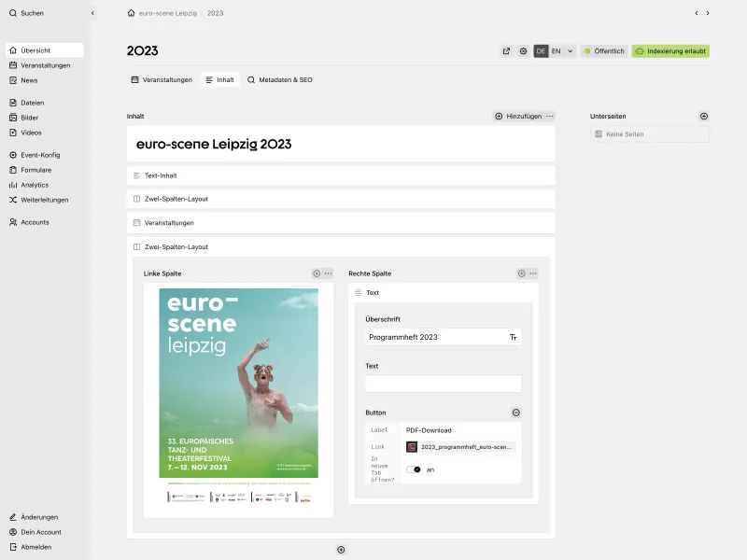Click the settings gear on Rechte Spalte
This screenshot has height=560, width=747.
[x=521, y=273]
